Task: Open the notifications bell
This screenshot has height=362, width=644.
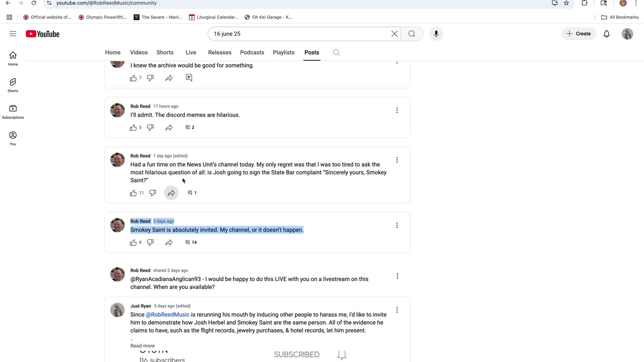Action: click(607, 34)
